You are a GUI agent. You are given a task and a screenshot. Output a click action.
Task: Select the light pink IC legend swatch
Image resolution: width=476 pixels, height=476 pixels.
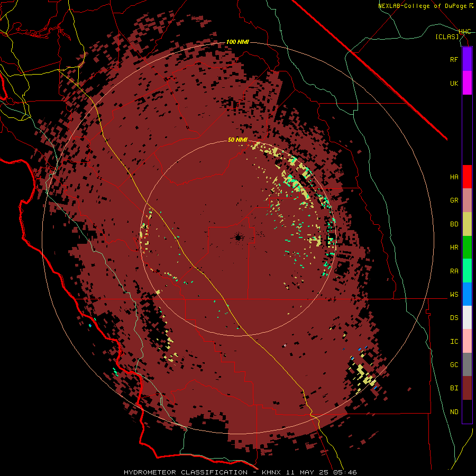click(x=467, y=341)
